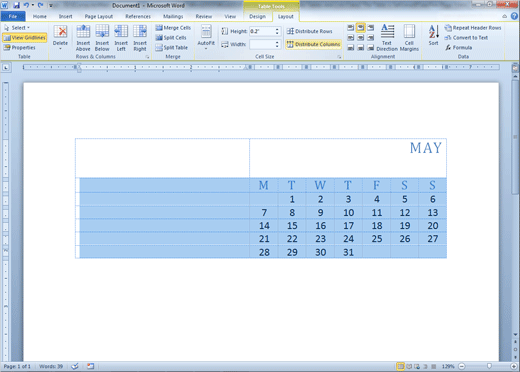Click Split Cells
The image size is (520, 372).
[x=171, y=38]
